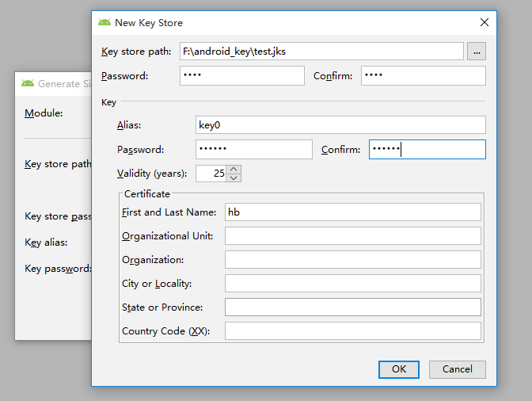This screenshot has width=532, height=401.
Task: Focus the Organization text field
Action: click(353, 259)
